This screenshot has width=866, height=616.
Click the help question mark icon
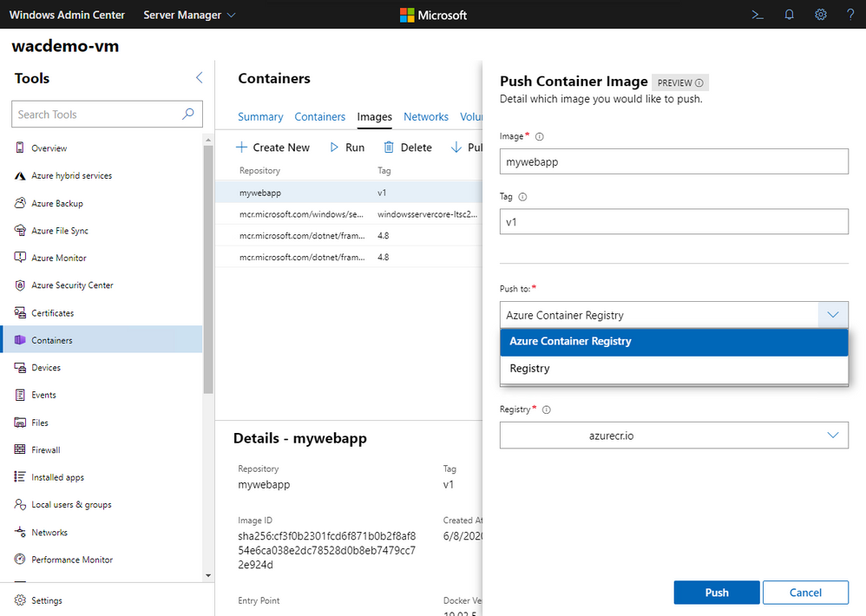click(x=850, y=15)
